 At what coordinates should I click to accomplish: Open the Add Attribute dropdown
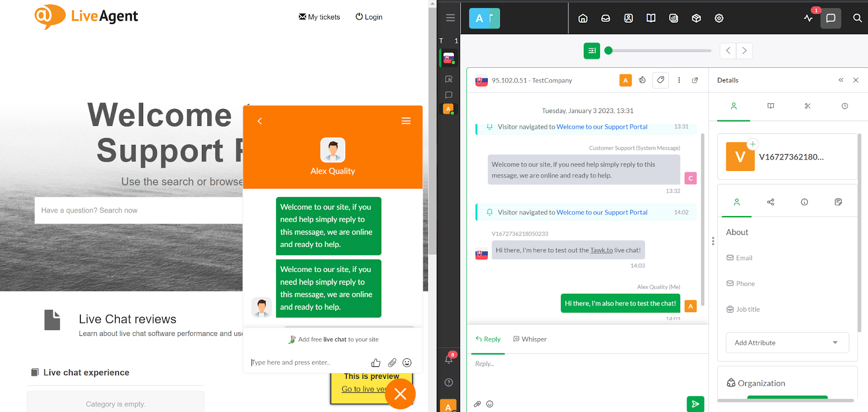point(787,343)
